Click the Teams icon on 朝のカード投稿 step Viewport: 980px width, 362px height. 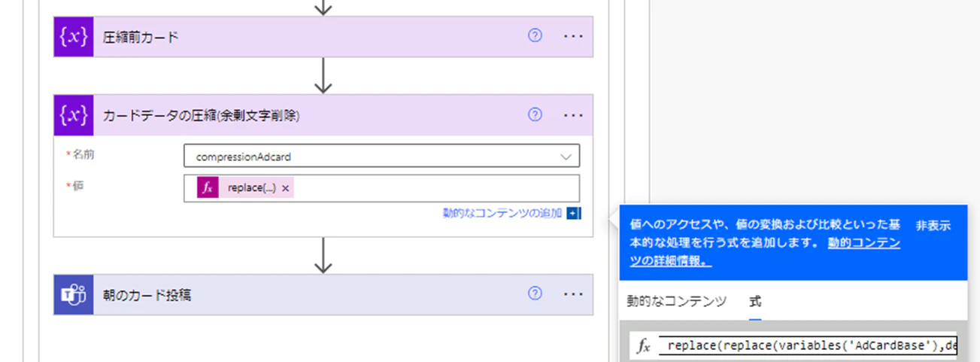[73, 294]
